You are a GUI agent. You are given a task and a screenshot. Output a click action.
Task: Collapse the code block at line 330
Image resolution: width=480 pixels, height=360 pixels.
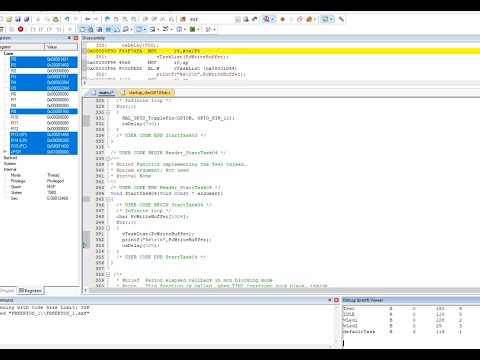coord(108,112)
